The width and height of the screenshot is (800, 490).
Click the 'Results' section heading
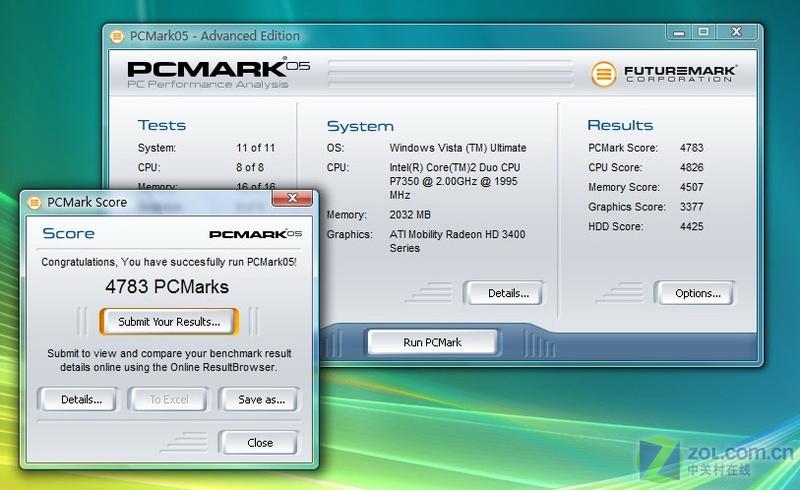620,125
